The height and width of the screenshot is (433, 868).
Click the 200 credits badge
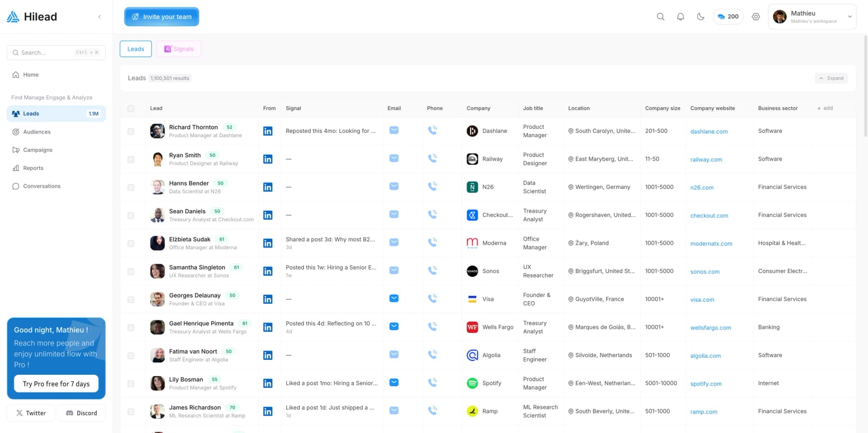[728, 17]
